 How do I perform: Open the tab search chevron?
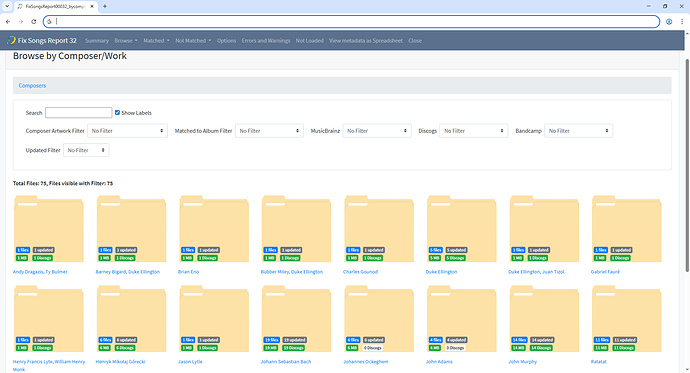pos(7,6)
